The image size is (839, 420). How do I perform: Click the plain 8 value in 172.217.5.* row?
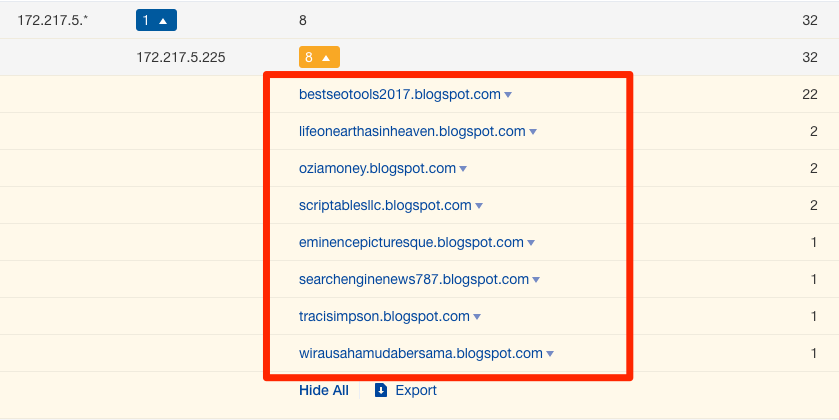pos(303,20)
